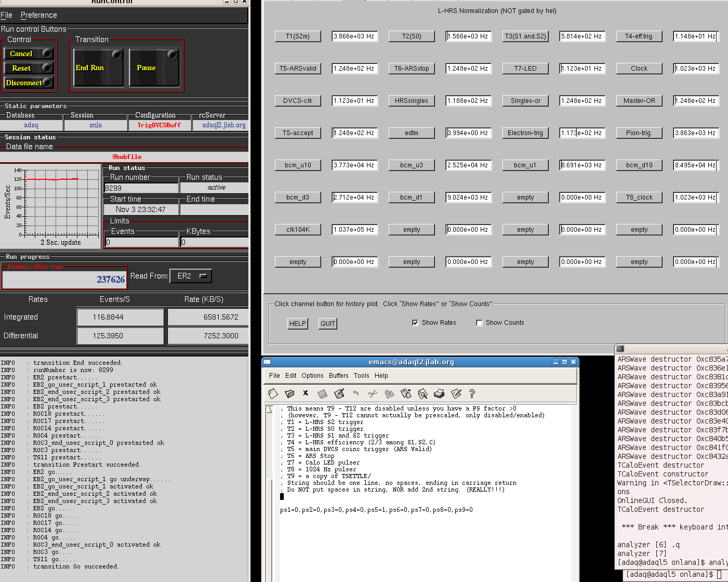
Task: Click the clk104K channel button
Action: (298, 230)
